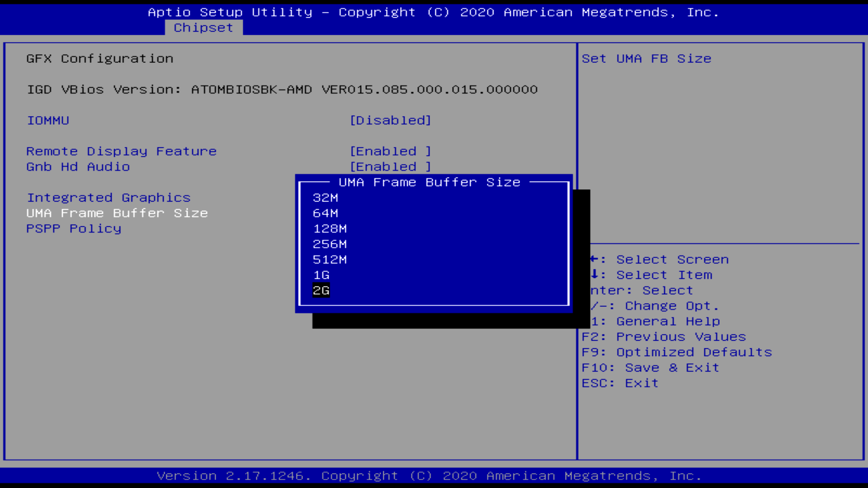Choose 64M in the popup list
Viewport: 868px width, 488px height.
325,213
